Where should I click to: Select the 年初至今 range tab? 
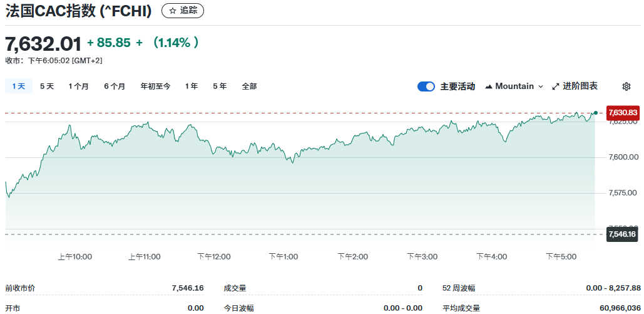point(156,86)
